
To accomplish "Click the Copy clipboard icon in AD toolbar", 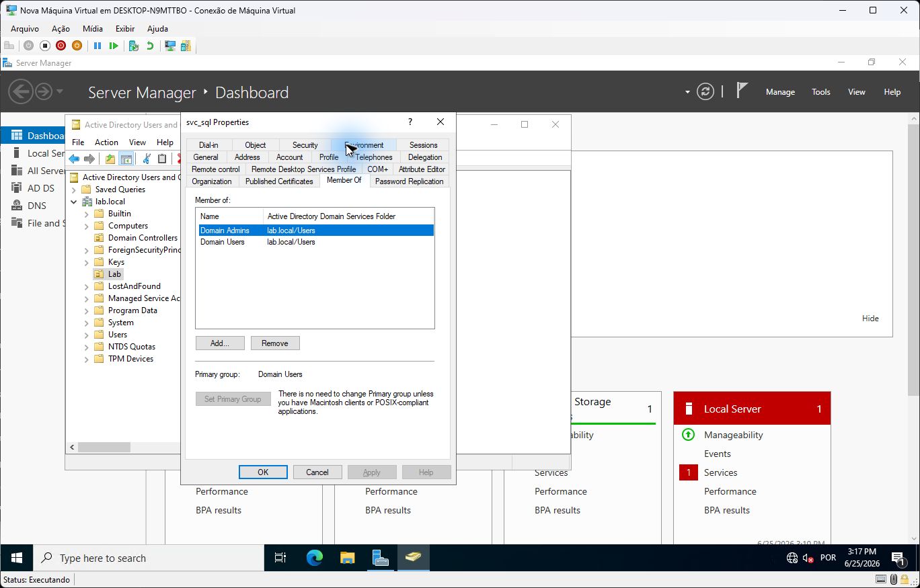I will (x=162, y=159).
